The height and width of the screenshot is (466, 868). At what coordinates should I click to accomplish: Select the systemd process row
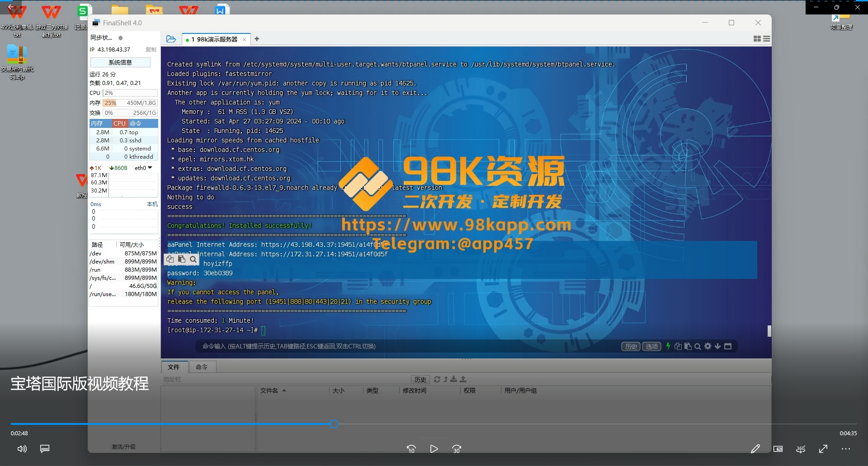click(123, 149)
